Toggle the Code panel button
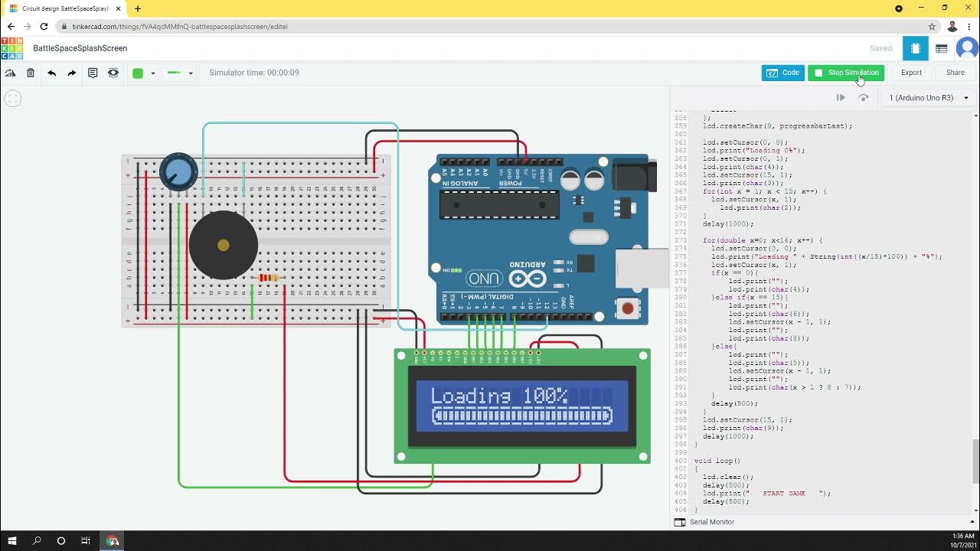 tap(783, 73)
